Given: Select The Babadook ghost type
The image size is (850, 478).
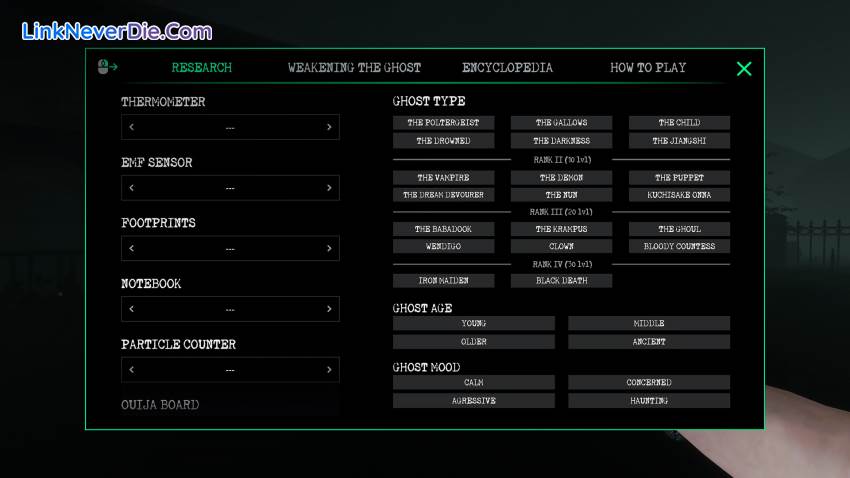Looking at the screenshot, I should [x=443, y=229].
